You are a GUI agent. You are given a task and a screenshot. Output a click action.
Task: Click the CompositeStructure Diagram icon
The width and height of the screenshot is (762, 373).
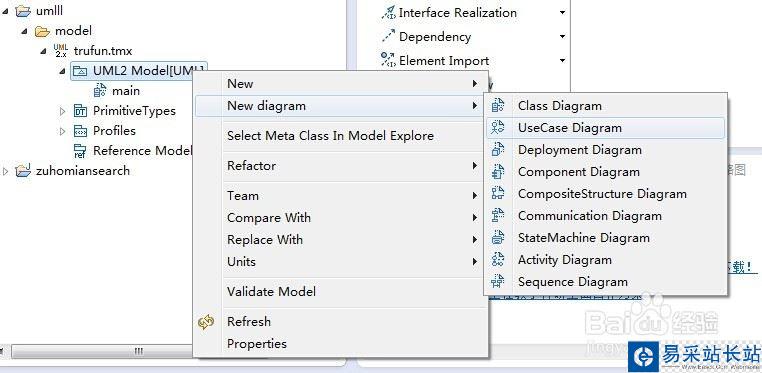(498, 193)
